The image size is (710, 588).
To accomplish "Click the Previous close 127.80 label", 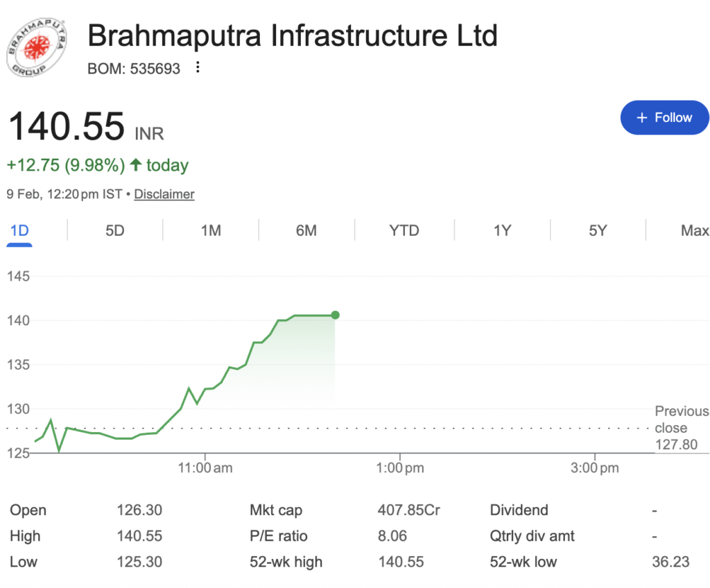I will click(x=681, y=428).
